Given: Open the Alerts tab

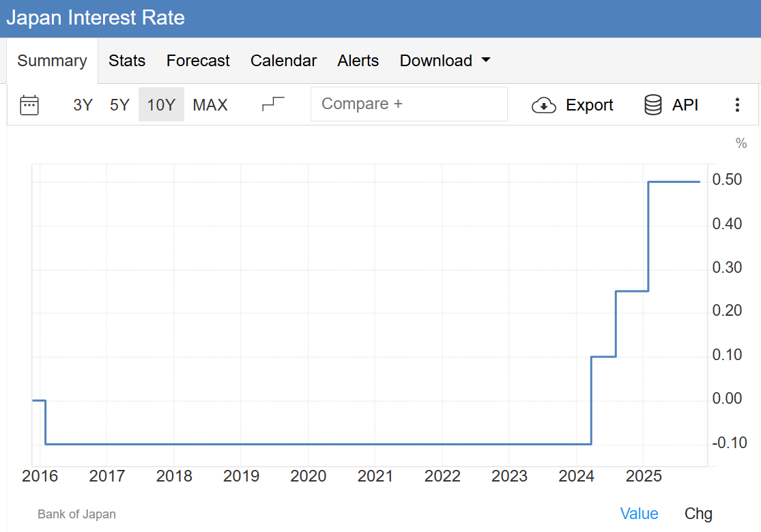Looking at the screenshot, I should [358, 61].
